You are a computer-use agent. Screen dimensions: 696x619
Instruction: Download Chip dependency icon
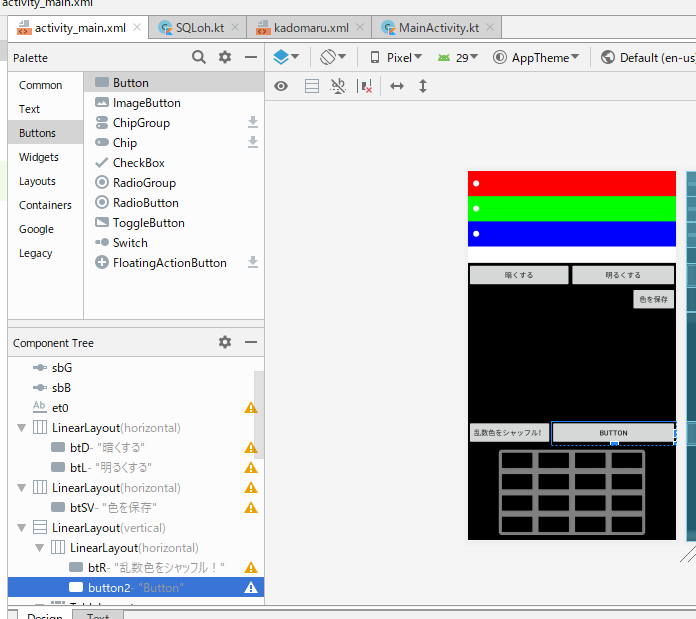(x=253, y=142)
